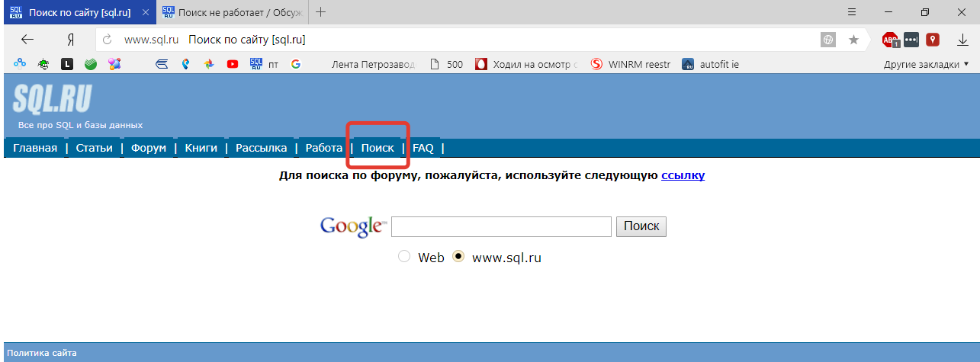Open the Yandex 'Я' home button
Image resolution: width=980 pixels, height=362 pixels.
(70, 40)
